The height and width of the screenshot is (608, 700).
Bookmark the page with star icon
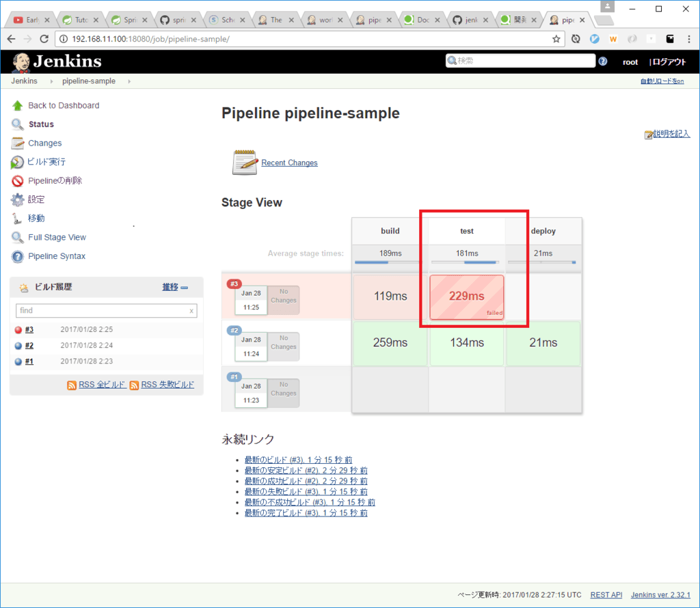[x=556, y=39]
